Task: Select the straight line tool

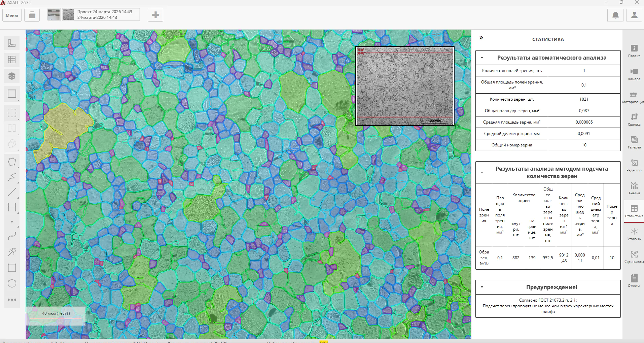Action: (x=12, y=192)
